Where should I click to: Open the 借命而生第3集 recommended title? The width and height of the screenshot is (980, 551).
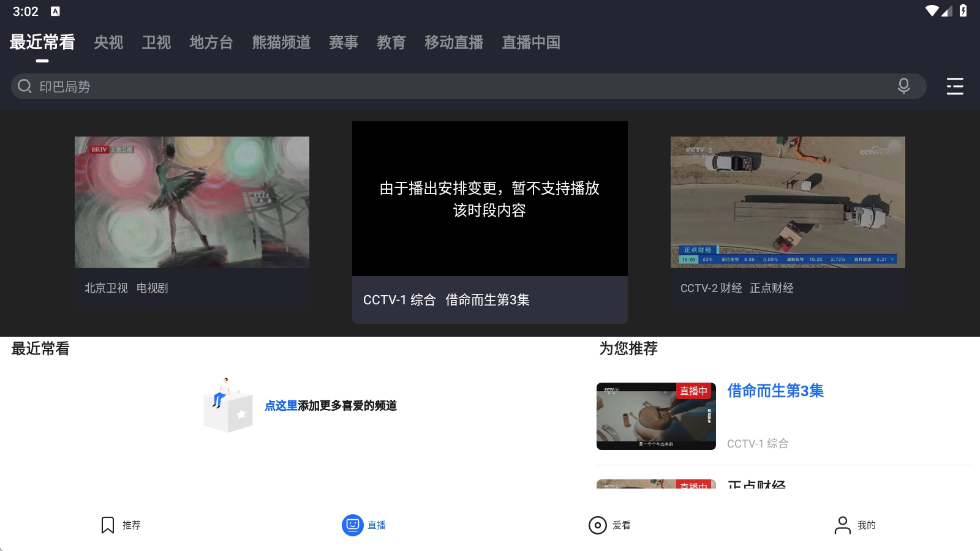775,391
